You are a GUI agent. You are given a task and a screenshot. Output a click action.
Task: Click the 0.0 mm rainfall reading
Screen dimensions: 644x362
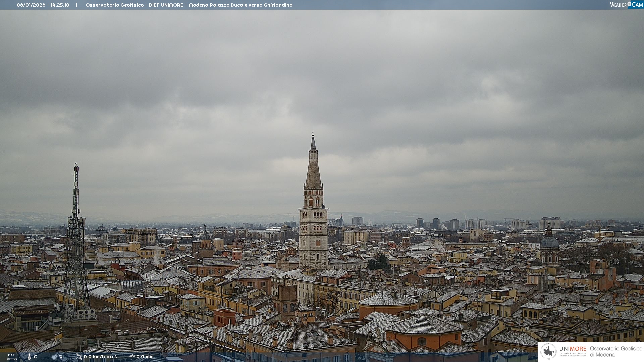145,357
